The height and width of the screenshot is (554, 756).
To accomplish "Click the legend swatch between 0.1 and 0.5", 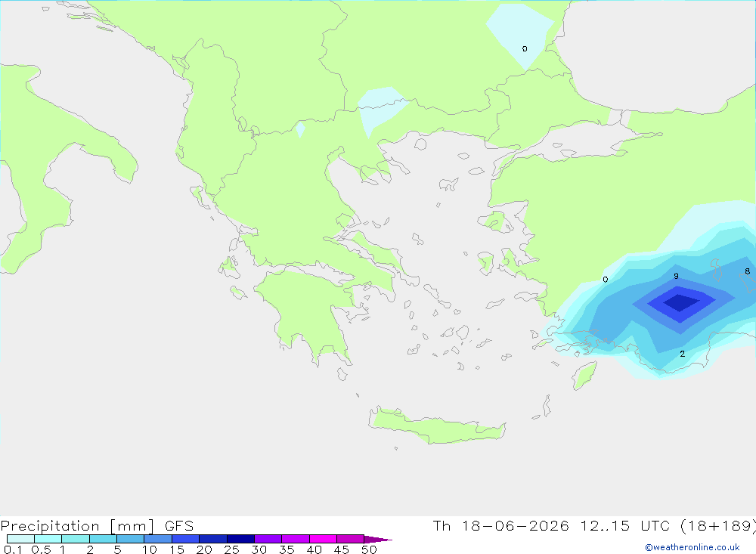I will 20,539.
